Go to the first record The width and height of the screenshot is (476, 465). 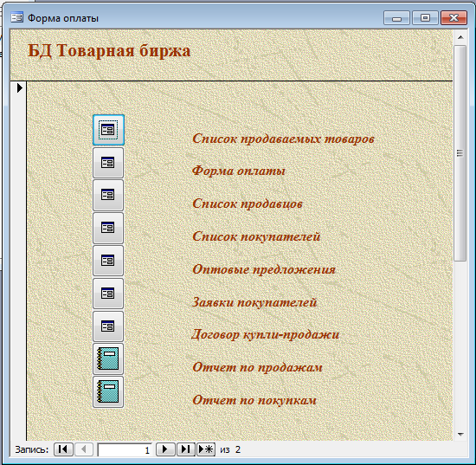coord(63,449)
